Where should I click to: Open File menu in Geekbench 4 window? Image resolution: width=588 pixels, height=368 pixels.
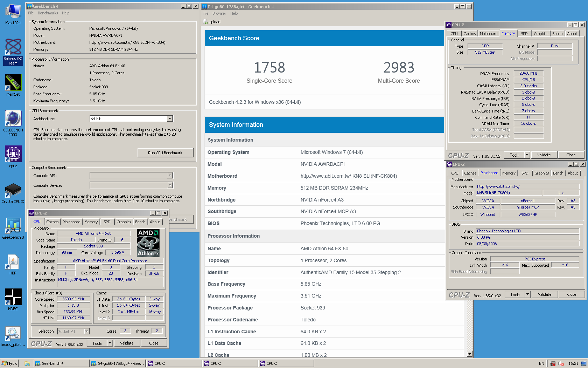31,13
